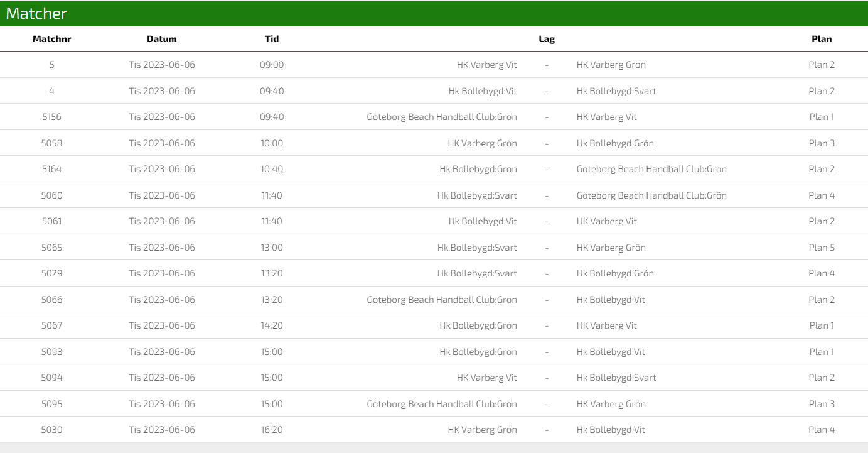Click the date in match 5061 row
The image size is (868, 453).
point(161,221)
